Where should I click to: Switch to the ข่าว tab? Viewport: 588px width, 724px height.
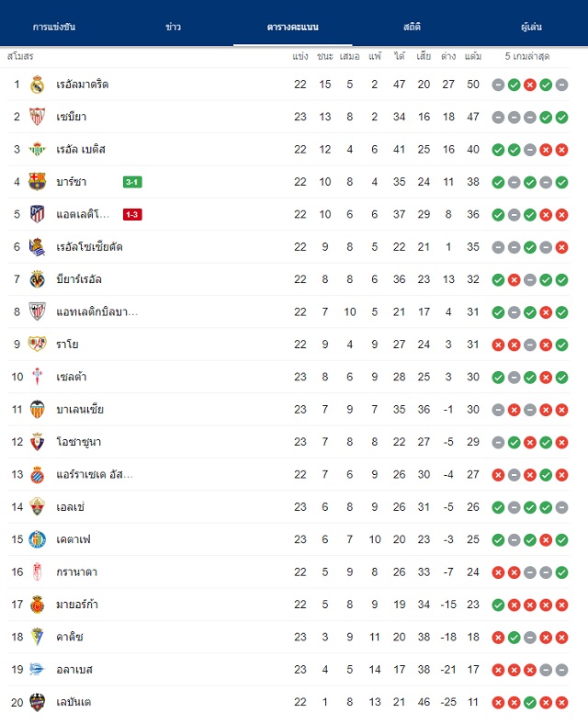pyautogui.click(x=173, y=27)
